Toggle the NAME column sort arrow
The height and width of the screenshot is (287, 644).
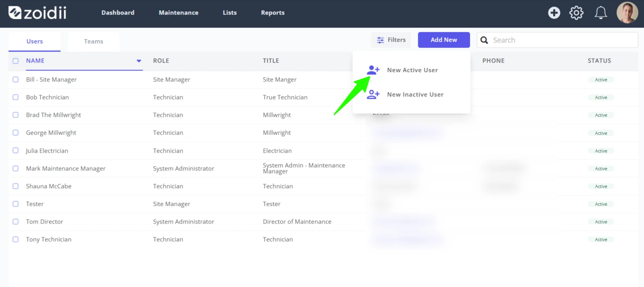139,61
